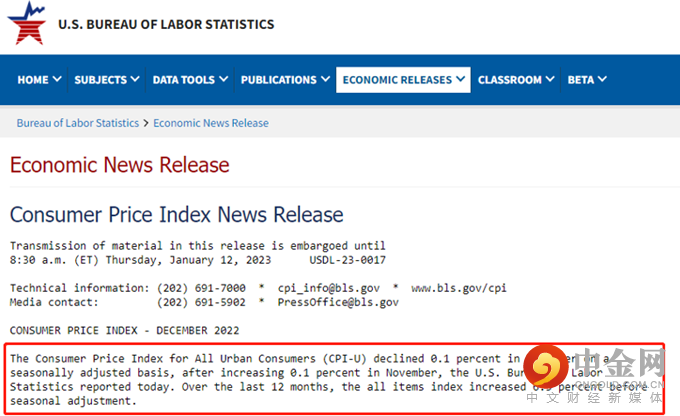Click technical phone number (202) 691-7000

click(x=201, y=288)
